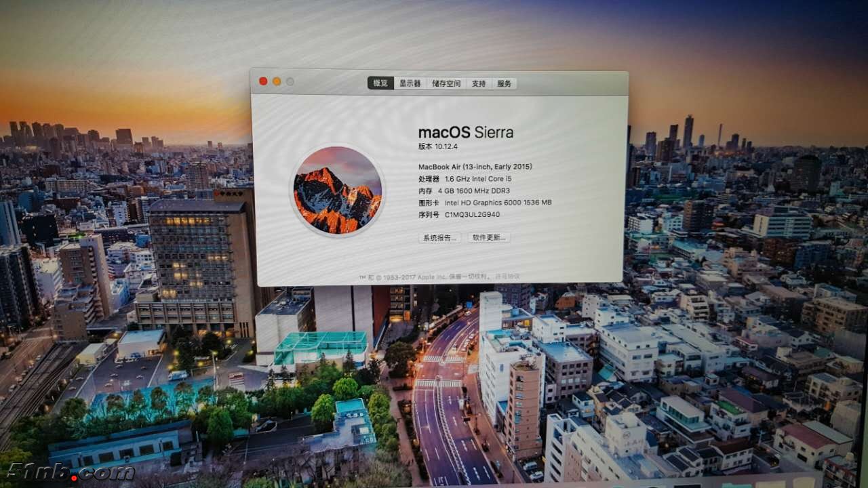Screen dimensions: 868x488
Task: Select the 概览 (Overview) tab
Action: point(380,83)
